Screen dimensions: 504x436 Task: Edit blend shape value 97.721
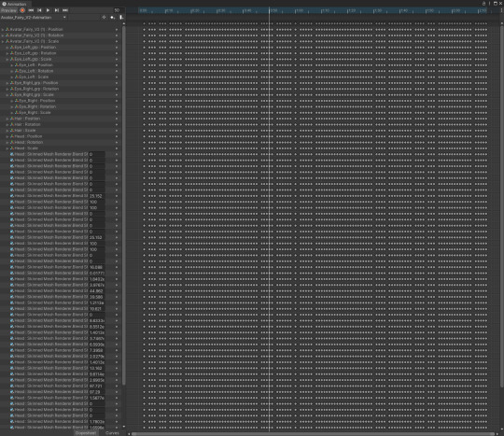(97, 386)
